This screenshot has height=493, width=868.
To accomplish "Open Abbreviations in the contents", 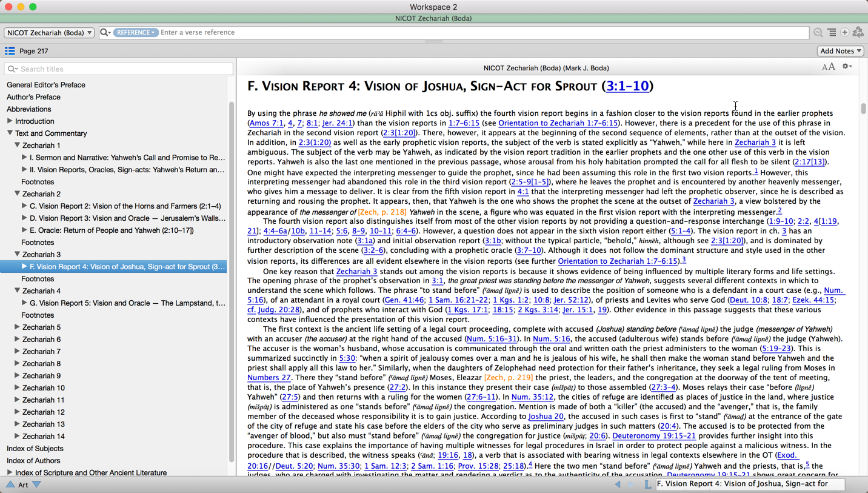I will (x=28, y=109).
